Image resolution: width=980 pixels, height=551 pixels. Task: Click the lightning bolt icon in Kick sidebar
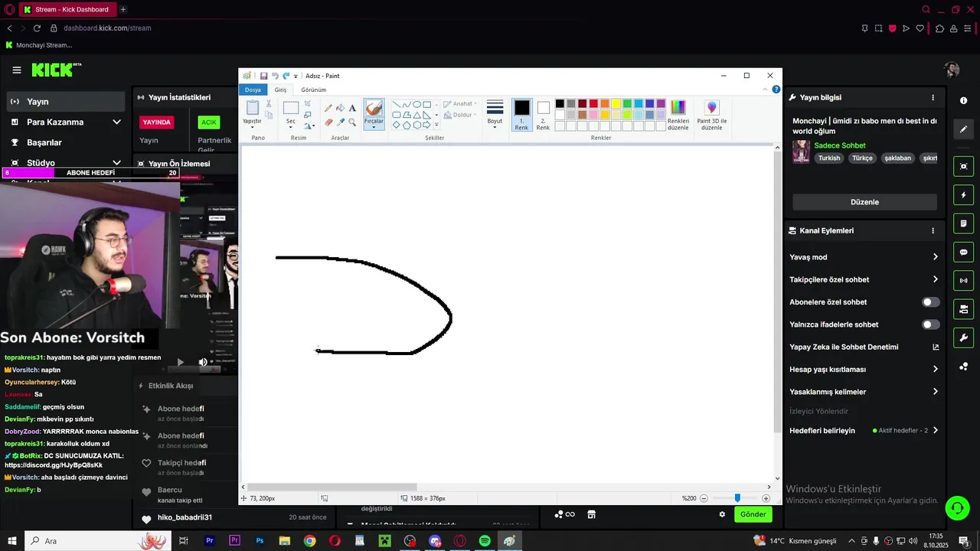[963, 195]
